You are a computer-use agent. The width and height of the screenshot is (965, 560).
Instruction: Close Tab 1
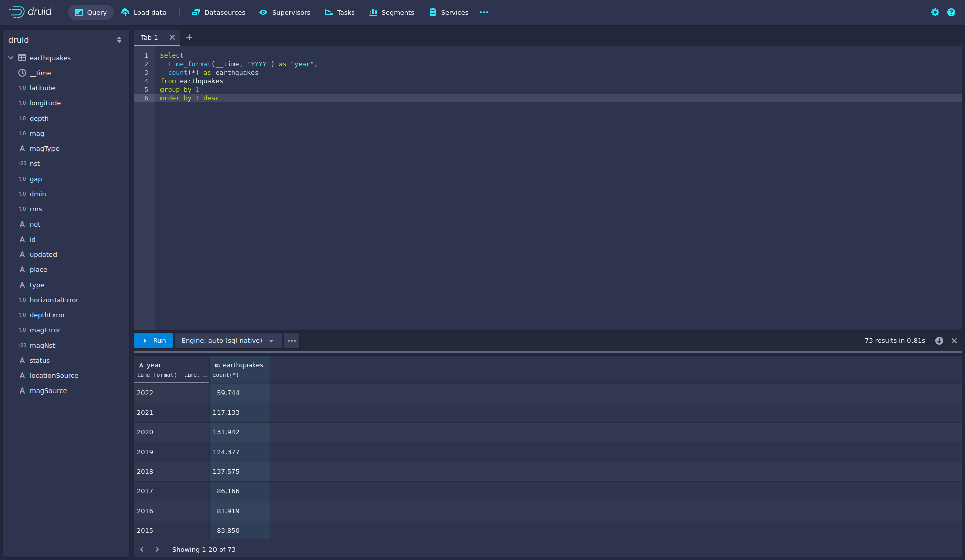[172, 37]
